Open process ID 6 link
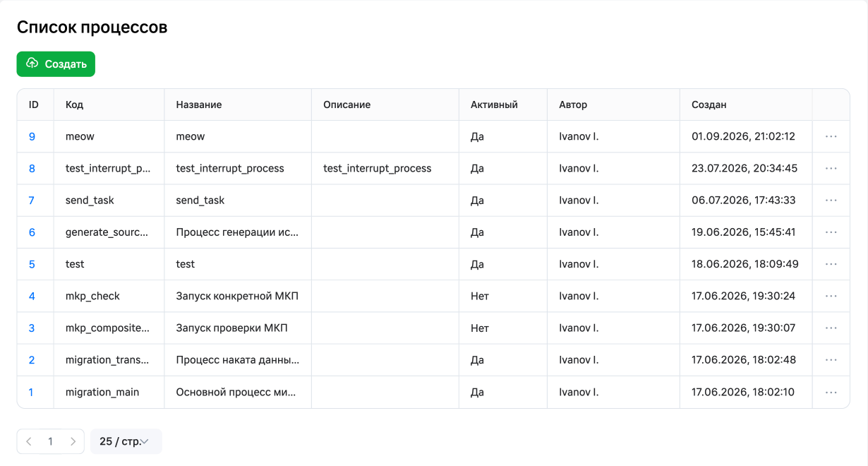 tap(32, 232)
